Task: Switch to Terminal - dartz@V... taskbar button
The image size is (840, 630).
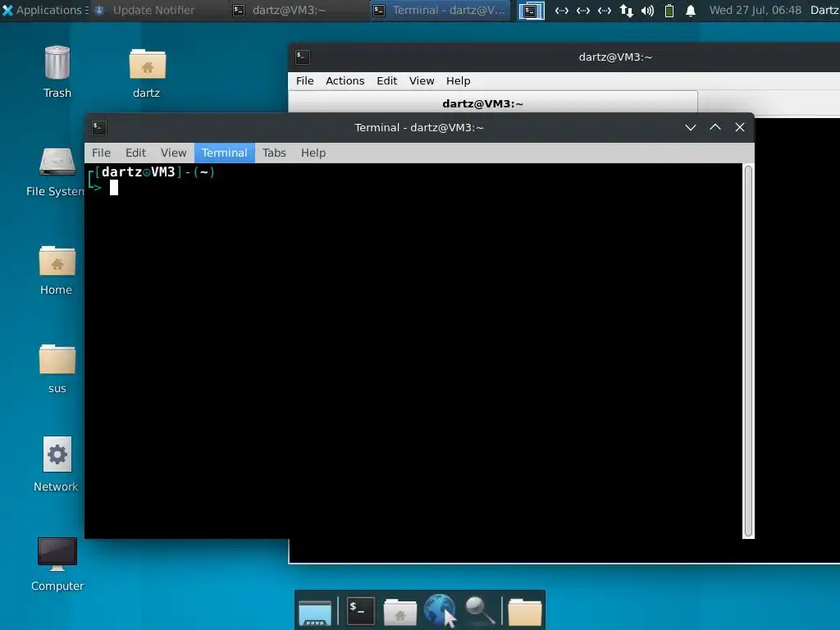Action: (x=440, y=10)
